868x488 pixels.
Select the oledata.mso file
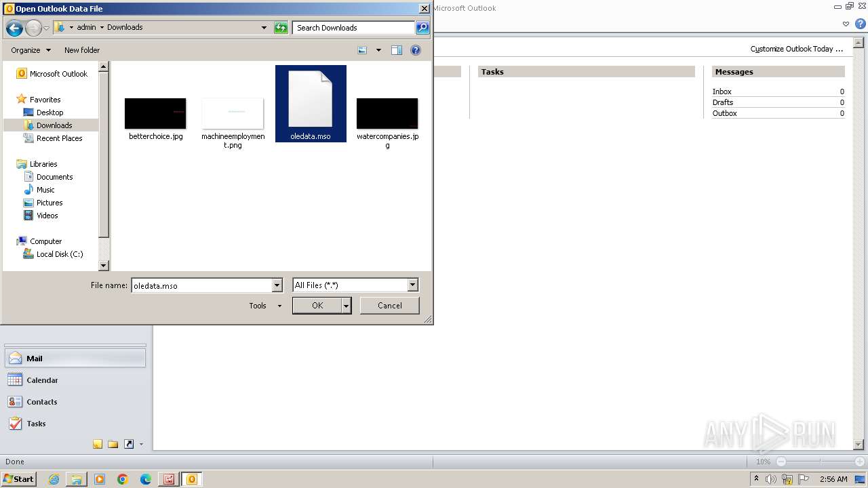(311, 104)
